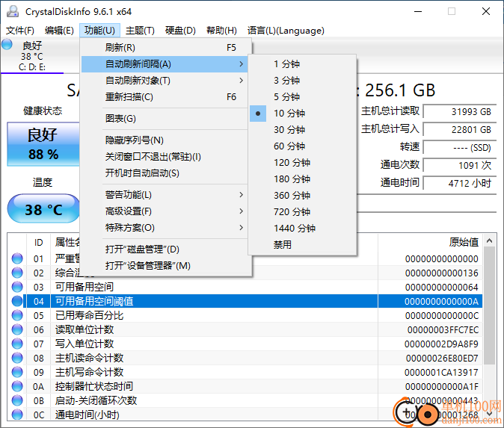Click the 31993 GB host reads field
504x428 pixels.
coord(460,112)
